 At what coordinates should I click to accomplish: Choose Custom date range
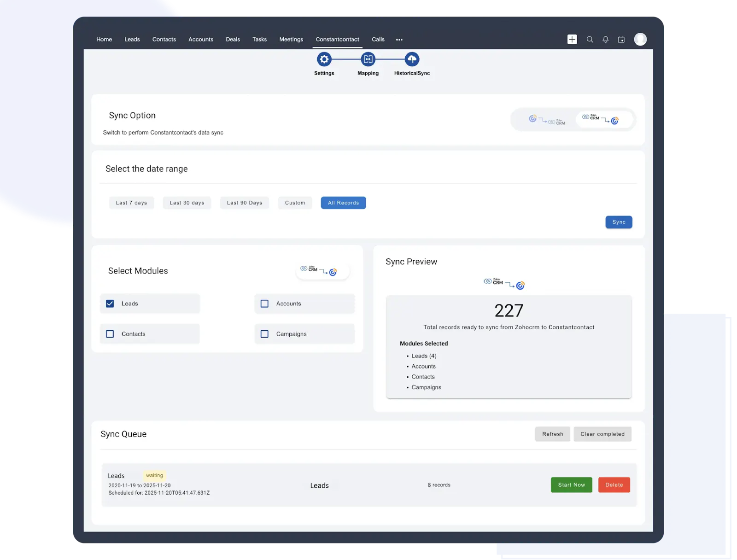point(295,203)
